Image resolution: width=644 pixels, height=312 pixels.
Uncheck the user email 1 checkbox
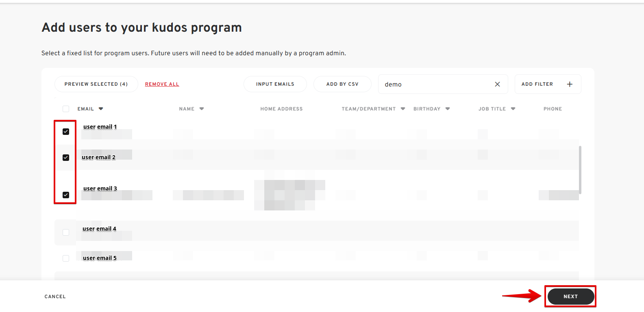pos(66,132)
